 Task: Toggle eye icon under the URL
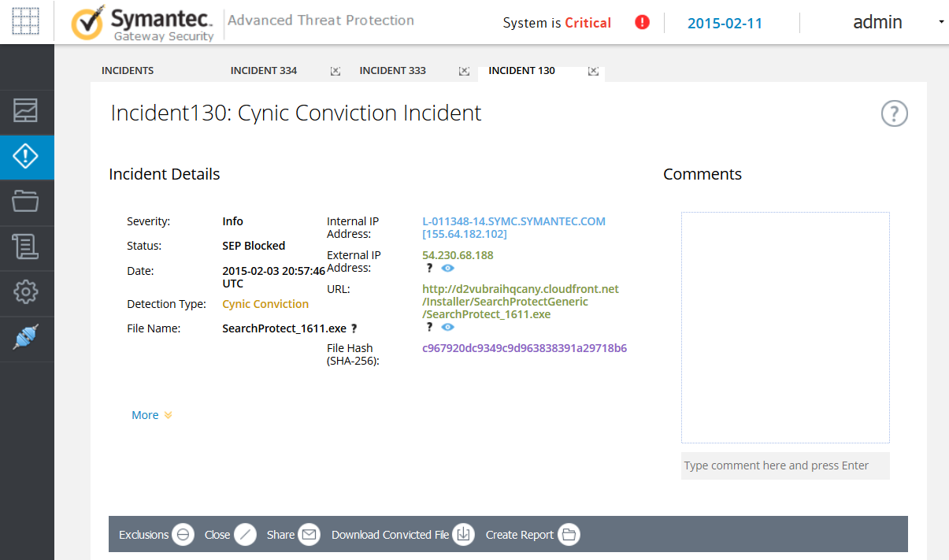click(447, 327)
